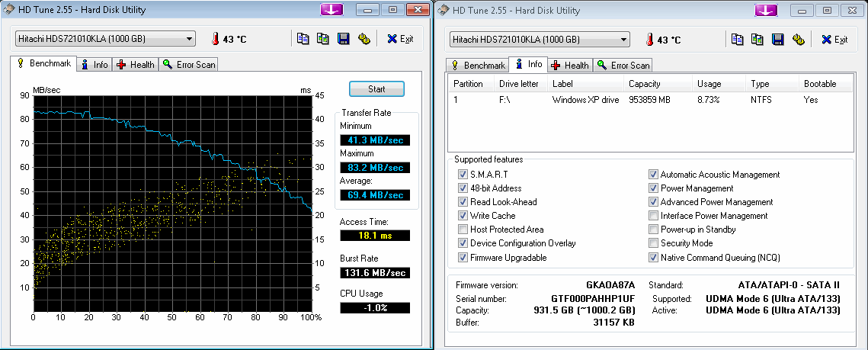Click the CPU usage '-1.0%' value
The width and height of the screenshot is (868, 350).
pyautogui.click(x=375, y=308)
